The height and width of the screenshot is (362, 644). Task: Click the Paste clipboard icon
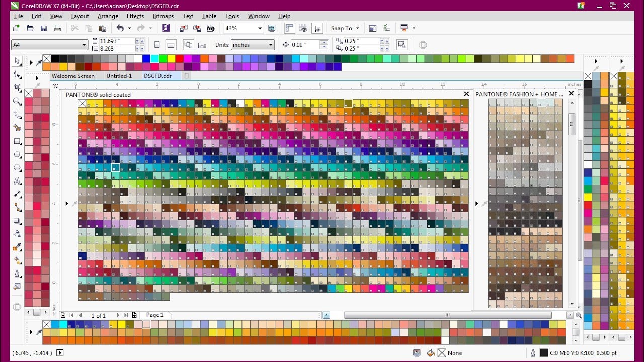103,28
